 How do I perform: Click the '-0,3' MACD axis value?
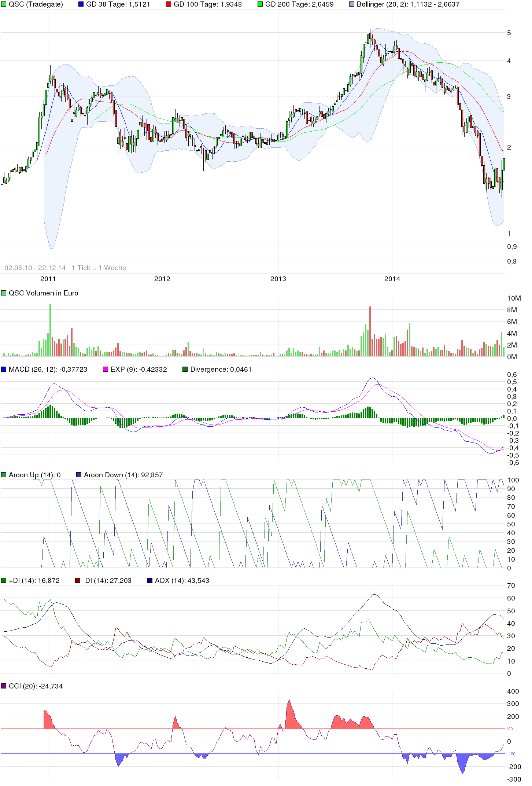coord(513,441)
